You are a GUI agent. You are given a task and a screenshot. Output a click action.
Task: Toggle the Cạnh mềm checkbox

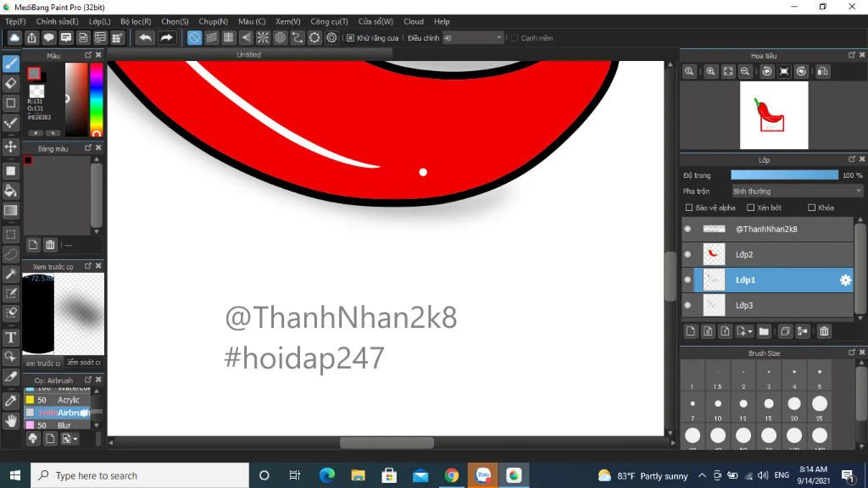click(515, 38)
